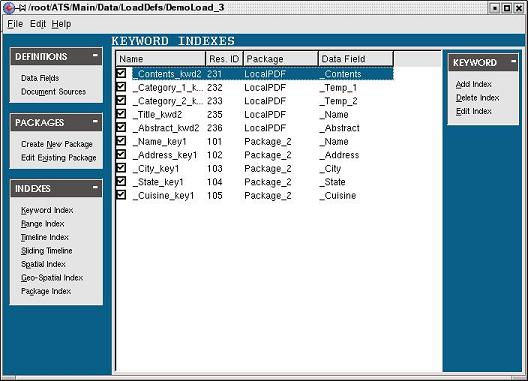Image resolution: width=528 pixels, height=381 pixels.
Task: Open the Keyword Index view
Action: point(47,210)
